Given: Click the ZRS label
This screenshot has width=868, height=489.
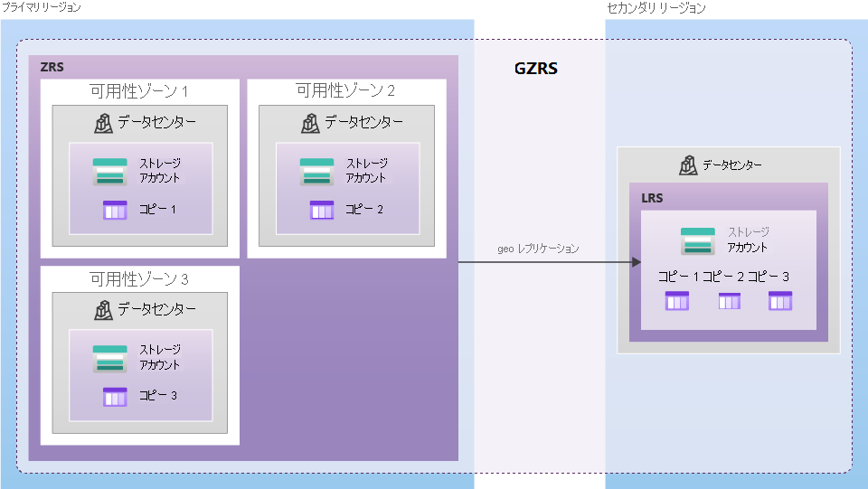Looking at the screenshot, I should click(x=52, y=67).
